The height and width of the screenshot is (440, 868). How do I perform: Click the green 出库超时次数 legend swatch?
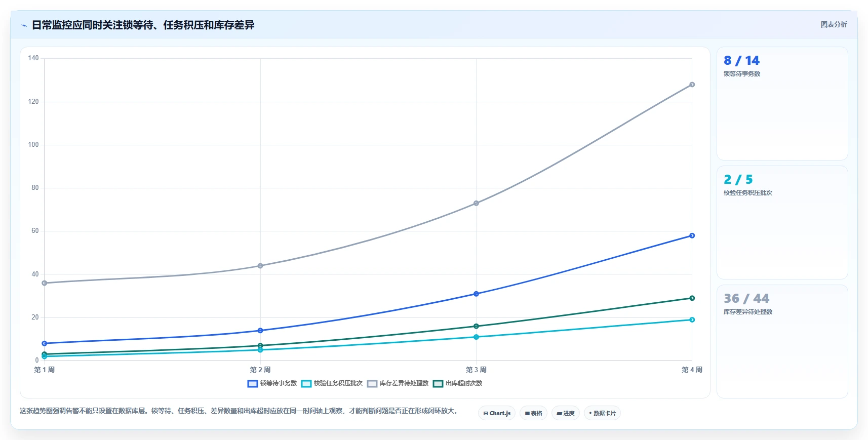click(438, 383)
